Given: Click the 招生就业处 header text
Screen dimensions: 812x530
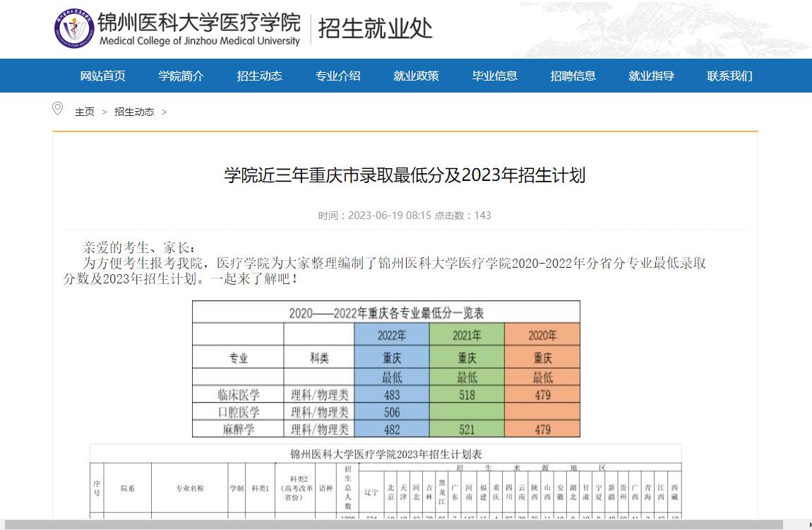Looking at the screenshot, I should (375, 28).
